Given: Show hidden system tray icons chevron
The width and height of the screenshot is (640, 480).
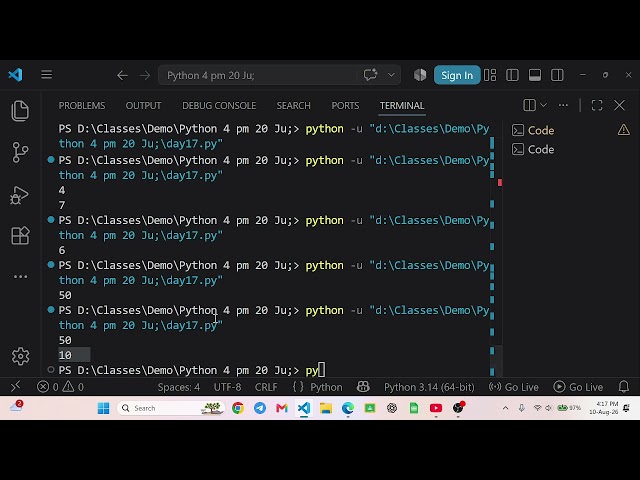Looking at the screenshot, I should [505, 408].
